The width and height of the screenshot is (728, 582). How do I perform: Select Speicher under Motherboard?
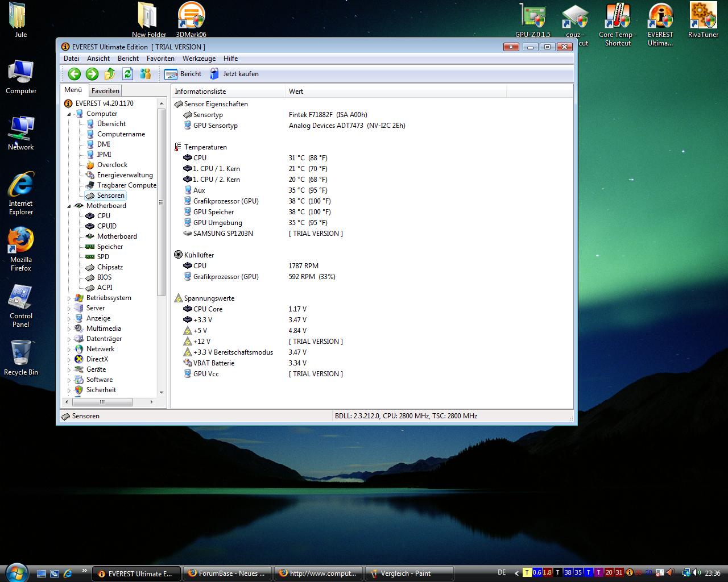pos(110,247)
